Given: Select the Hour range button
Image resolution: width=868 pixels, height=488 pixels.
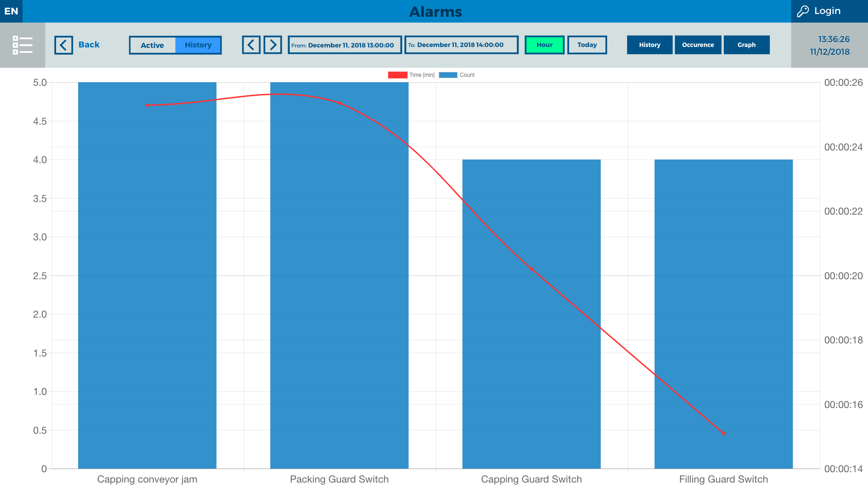Looking at the screenshot, I should click(x=544, y=45).
